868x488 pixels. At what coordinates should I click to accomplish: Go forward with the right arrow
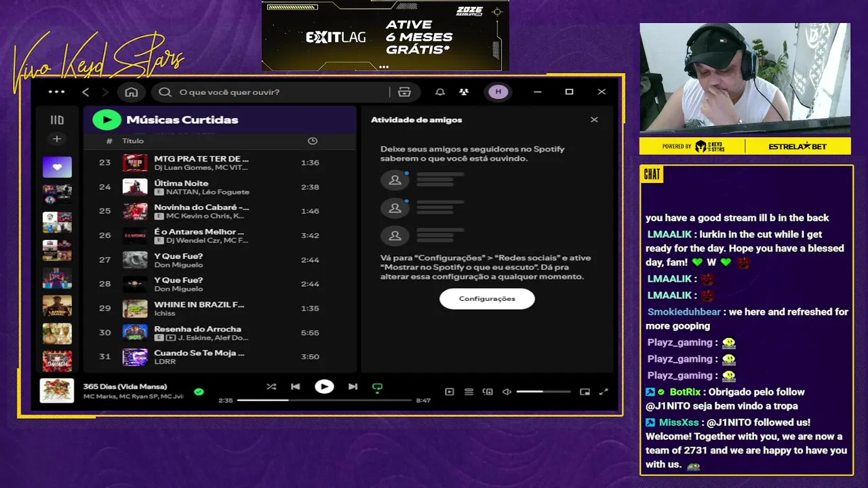click(x=105, y=91)
